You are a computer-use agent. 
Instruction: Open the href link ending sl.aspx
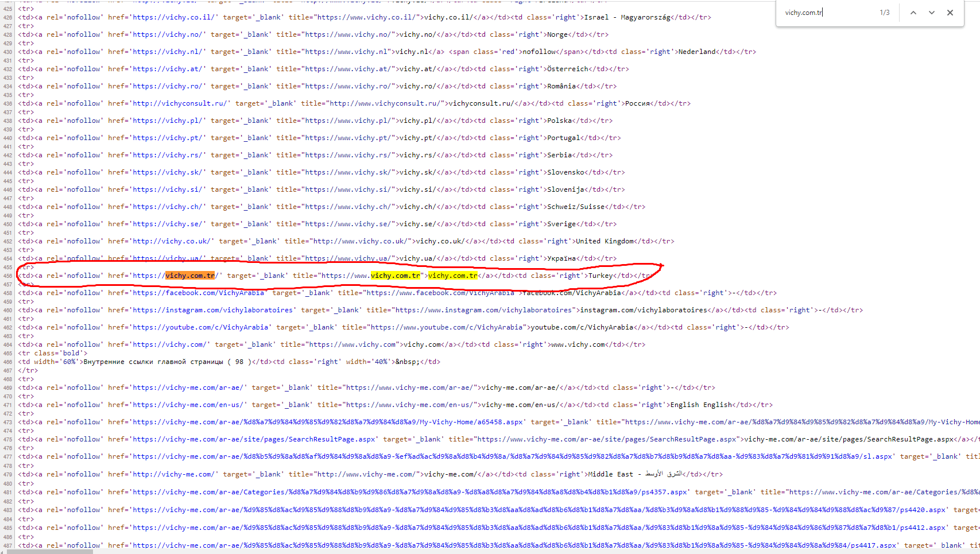pos(512,456)
